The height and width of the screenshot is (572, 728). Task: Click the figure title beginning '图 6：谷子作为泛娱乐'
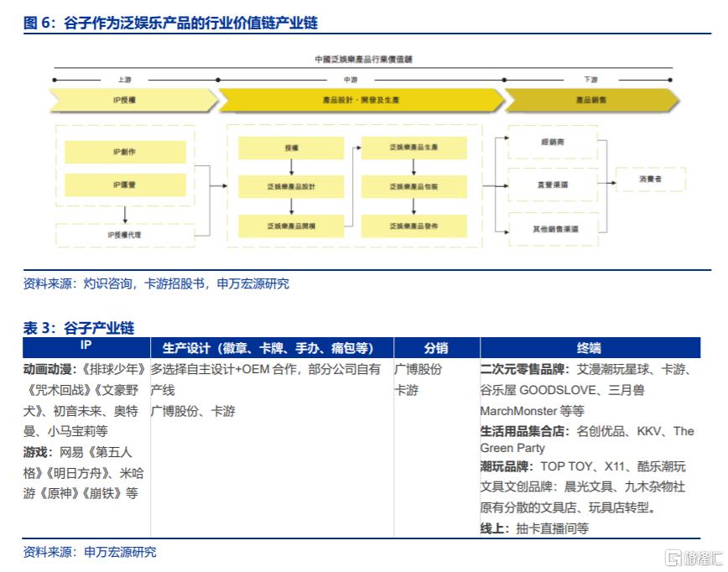(170, 23)
